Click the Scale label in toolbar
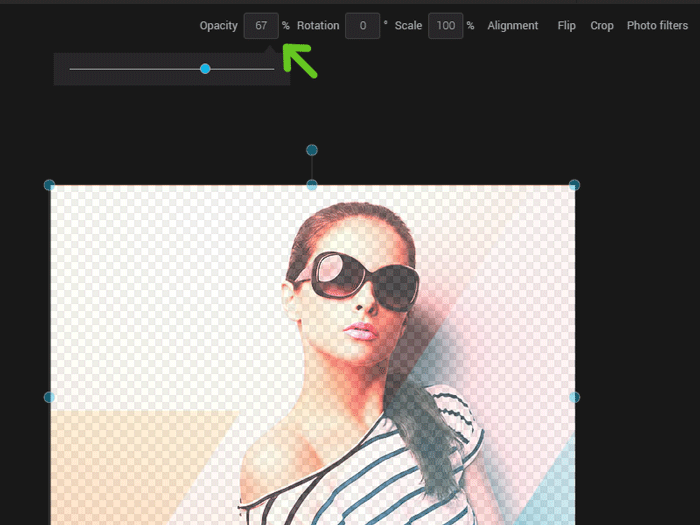Viewport: 700px width, 525px height. [408, 26]
